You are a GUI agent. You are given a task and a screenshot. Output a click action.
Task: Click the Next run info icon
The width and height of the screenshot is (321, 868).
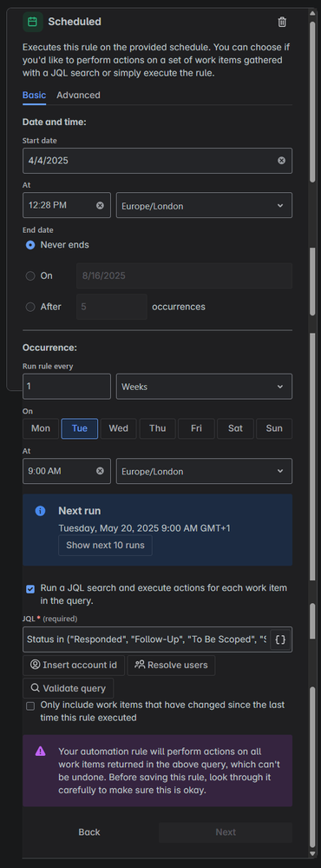pos(40,511)
